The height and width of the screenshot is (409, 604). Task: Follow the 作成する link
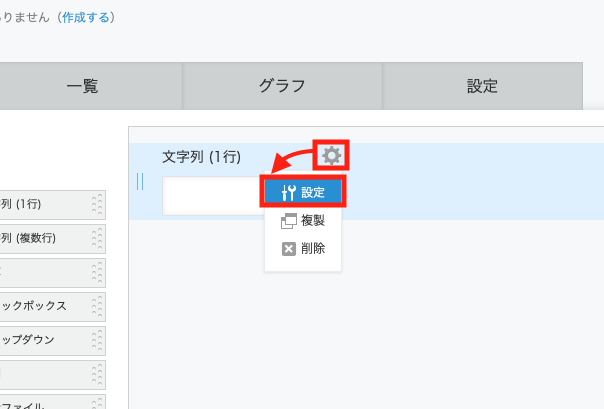click(x=85, y=17)
